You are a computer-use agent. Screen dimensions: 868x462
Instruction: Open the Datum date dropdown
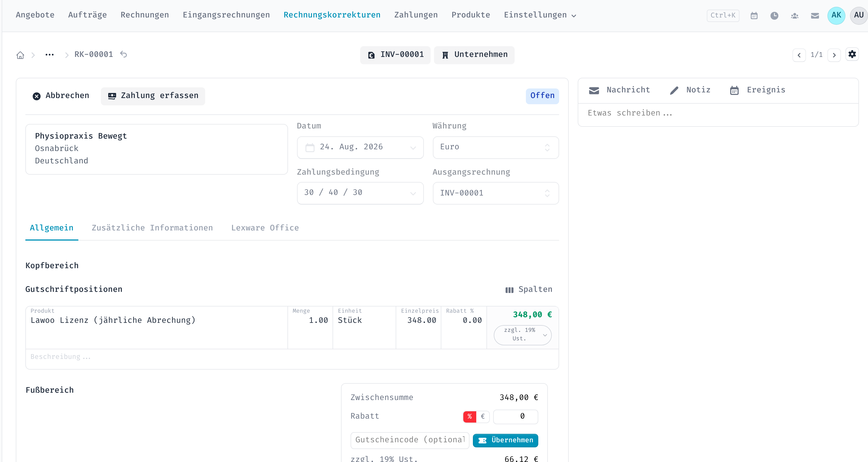point(360,147)
